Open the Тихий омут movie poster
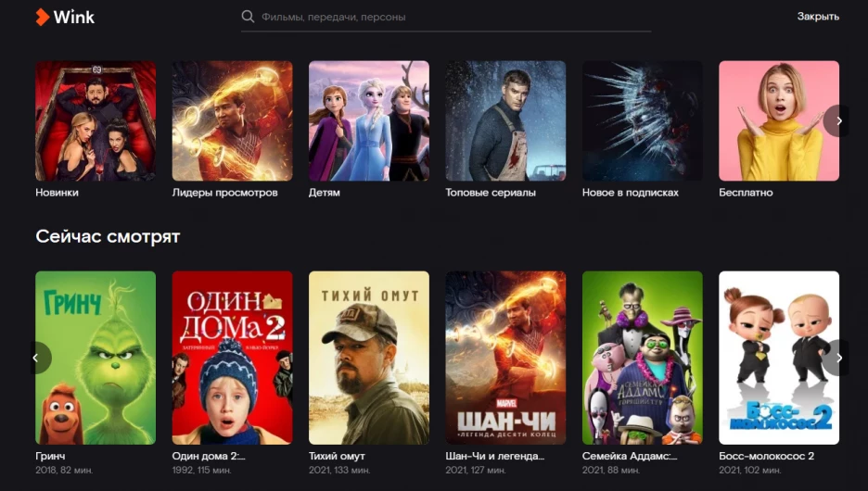Viewport: 868px width, 491px height. (x=368, y=357)
